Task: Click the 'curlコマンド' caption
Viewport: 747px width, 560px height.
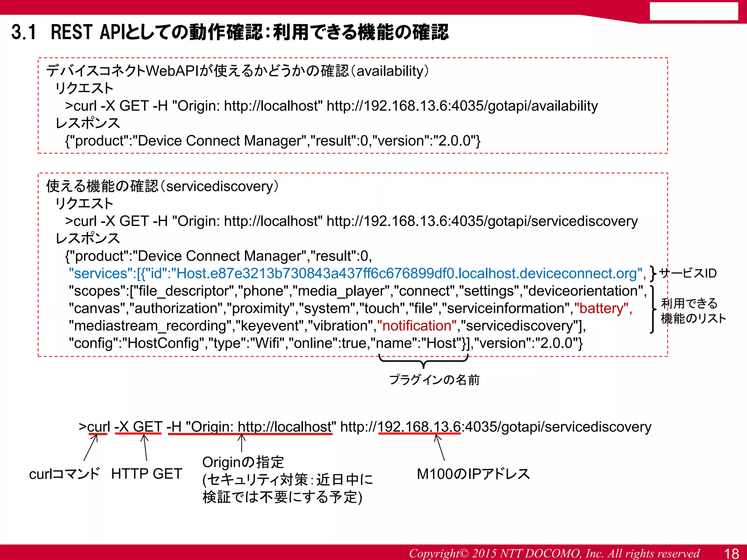Action: click(65, 474)
